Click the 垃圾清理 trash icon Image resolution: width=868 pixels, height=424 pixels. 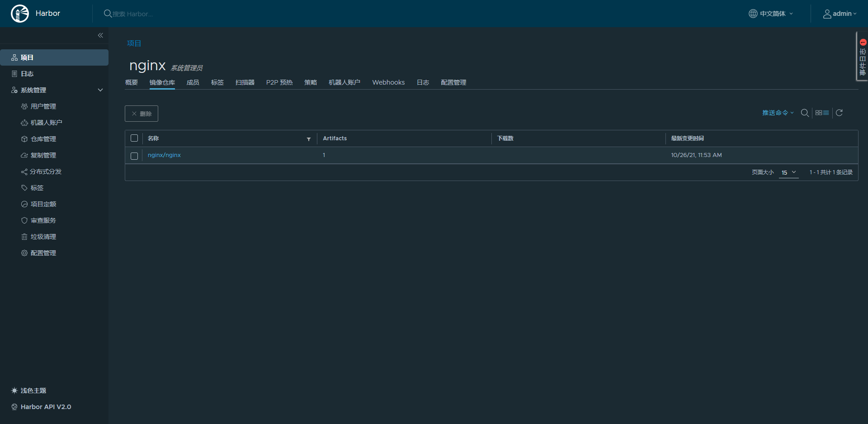[x=24, y=237]
